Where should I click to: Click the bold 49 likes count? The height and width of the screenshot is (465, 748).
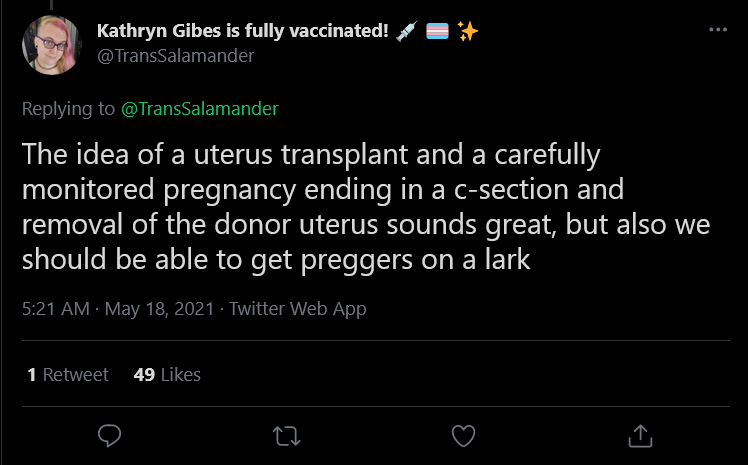144,374
